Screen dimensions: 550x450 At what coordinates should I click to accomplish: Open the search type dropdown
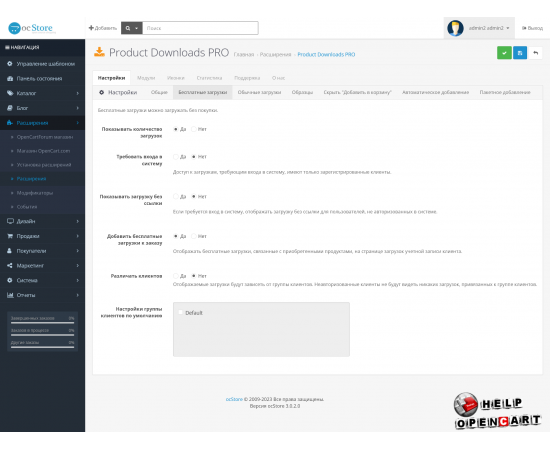(132, 28)
